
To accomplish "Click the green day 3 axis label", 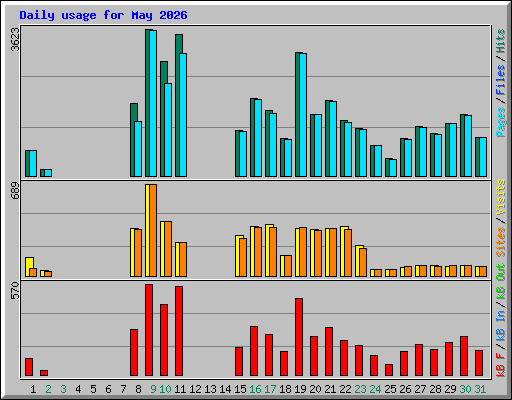I will point(63,389).
